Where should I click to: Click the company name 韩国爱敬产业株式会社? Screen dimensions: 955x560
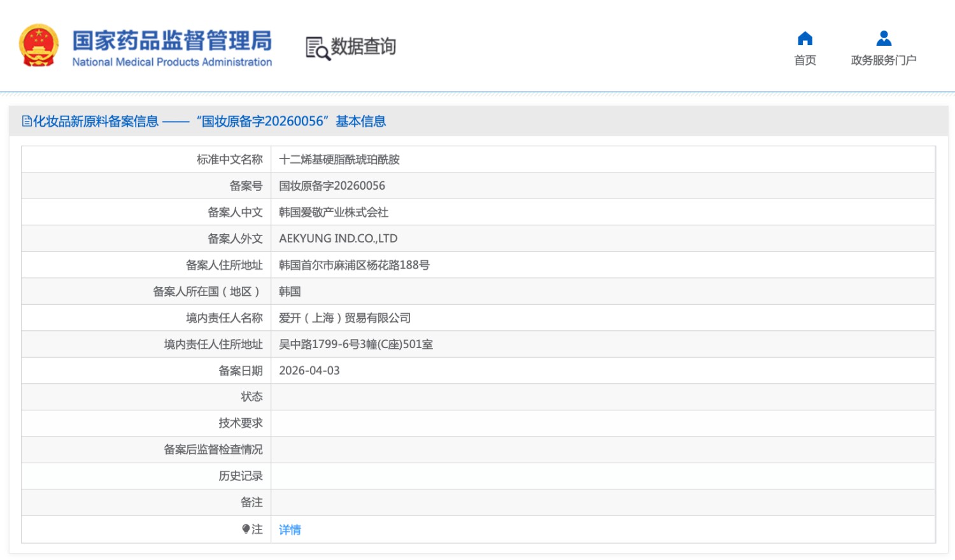coord(334,213)
